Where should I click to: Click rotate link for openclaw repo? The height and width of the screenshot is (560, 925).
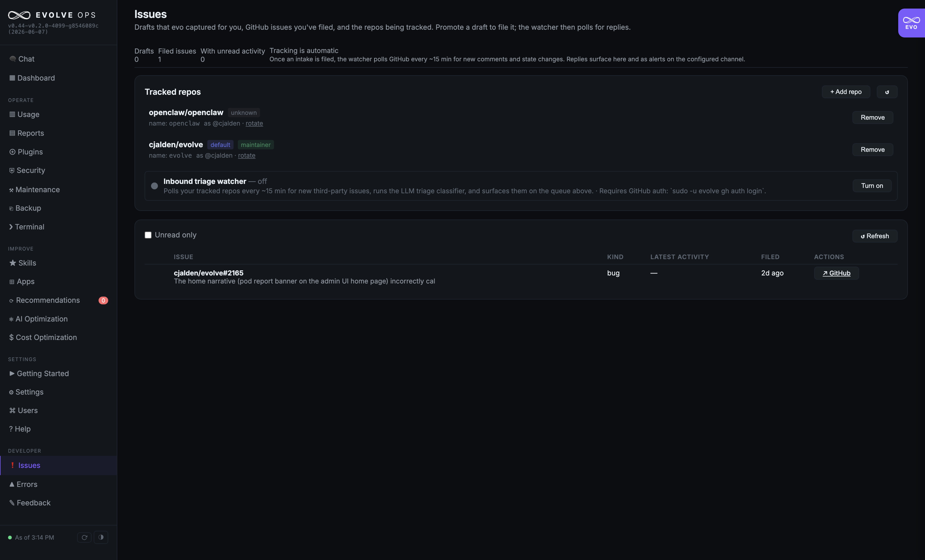point(254,123)
